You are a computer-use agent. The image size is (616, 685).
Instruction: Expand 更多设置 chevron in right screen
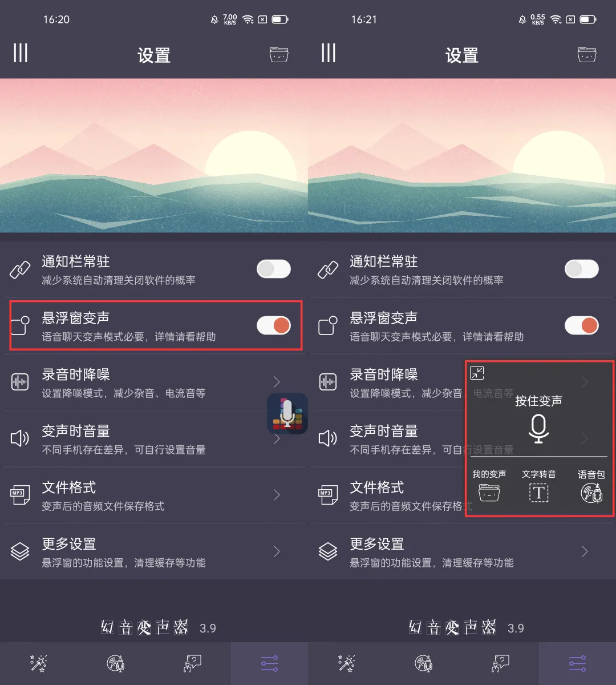point(585,551)
